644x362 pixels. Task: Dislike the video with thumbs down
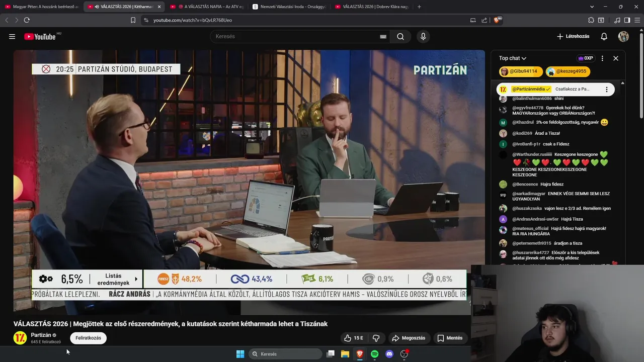[376, 338]
